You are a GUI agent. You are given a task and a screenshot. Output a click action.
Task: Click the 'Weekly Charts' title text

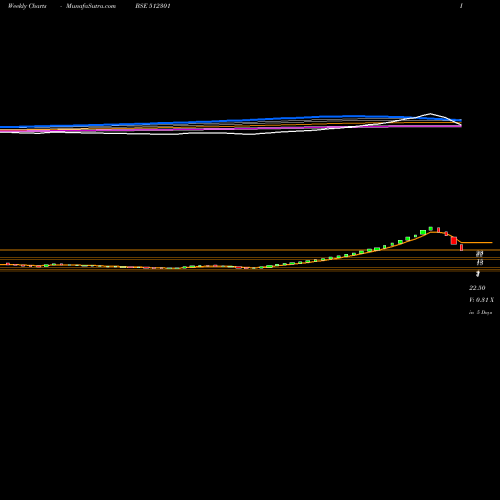(x=27, y=6)
